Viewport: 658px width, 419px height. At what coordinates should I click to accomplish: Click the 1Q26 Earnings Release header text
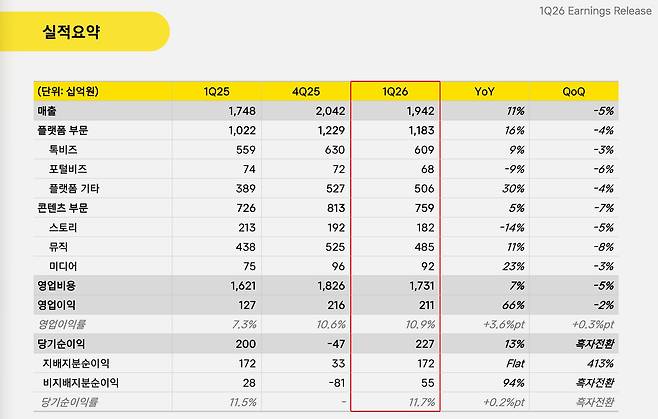click(x=595, y=11)
